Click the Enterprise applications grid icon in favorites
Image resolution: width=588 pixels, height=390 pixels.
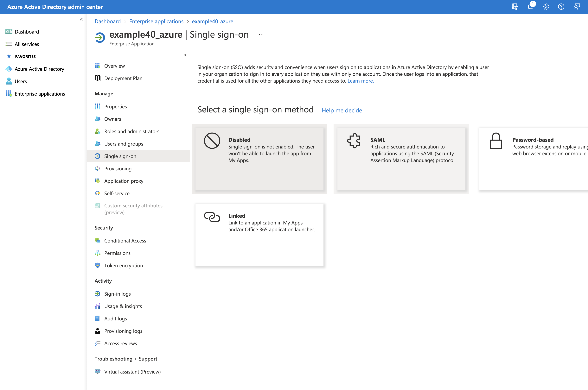9,94
